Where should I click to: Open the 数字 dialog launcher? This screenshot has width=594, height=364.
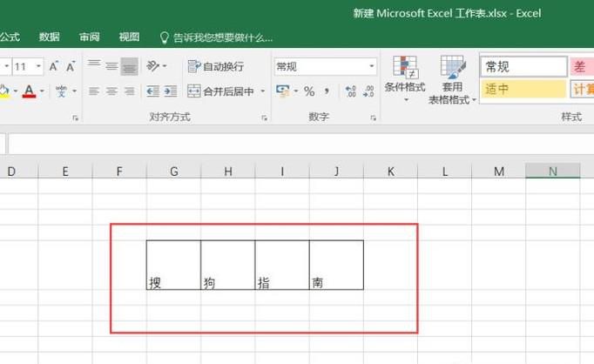coord(373,118)
